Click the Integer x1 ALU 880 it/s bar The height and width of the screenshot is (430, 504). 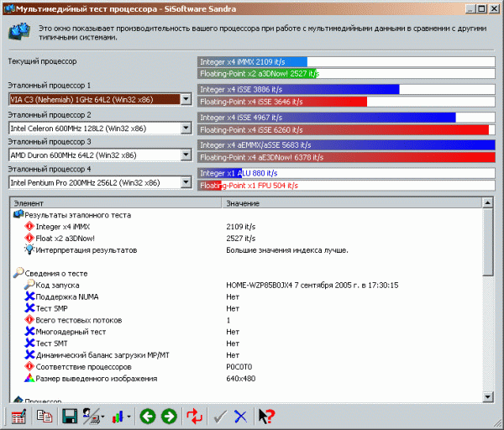point(346,173)
